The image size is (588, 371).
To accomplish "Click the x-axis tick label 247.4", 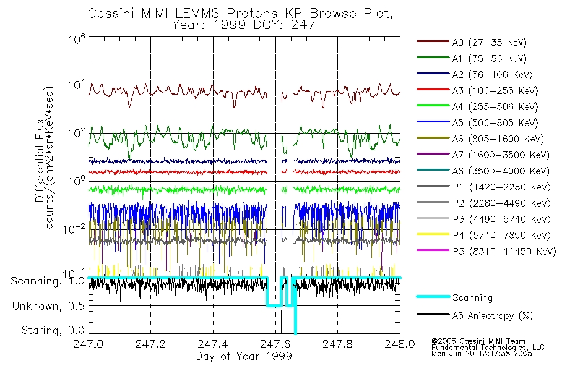I will (213, 344).
